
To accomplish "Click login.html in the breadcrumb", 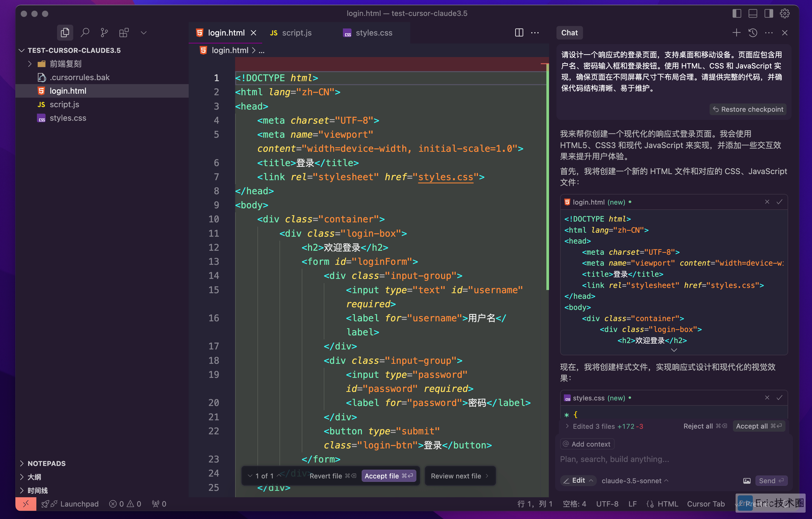I will coord(230,50).
